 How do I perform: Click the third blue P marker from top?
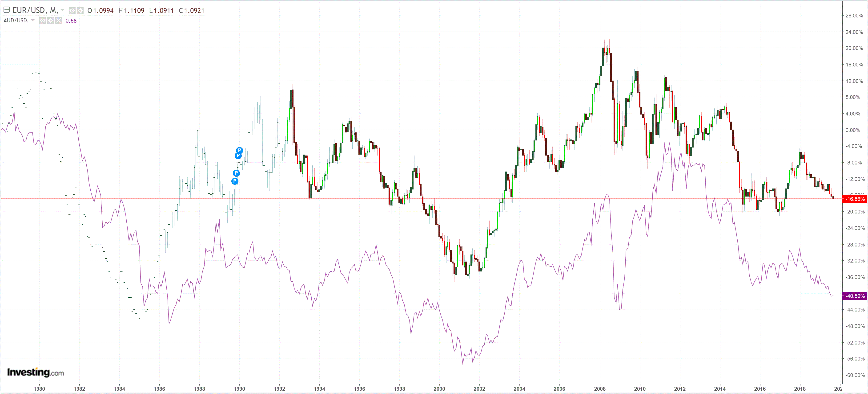(236, 173)
